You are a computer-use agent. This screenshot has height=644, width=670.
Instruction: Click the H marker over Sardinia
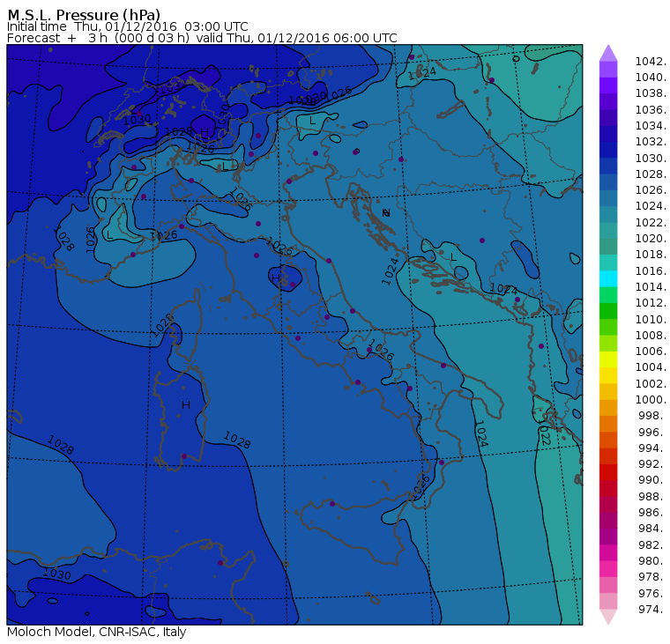[x=186, y=405]
